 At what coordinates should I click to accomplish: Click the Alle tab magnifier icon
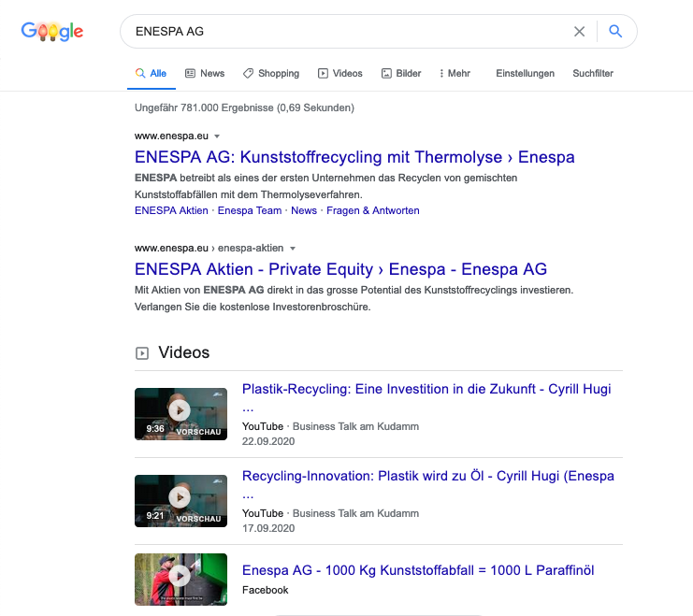[140, 73]
